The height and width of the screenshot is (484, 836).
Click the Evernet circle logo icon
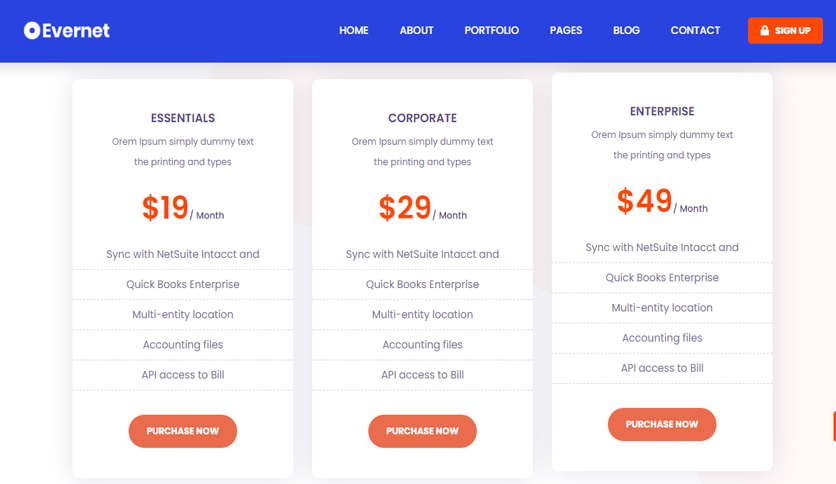32,30
